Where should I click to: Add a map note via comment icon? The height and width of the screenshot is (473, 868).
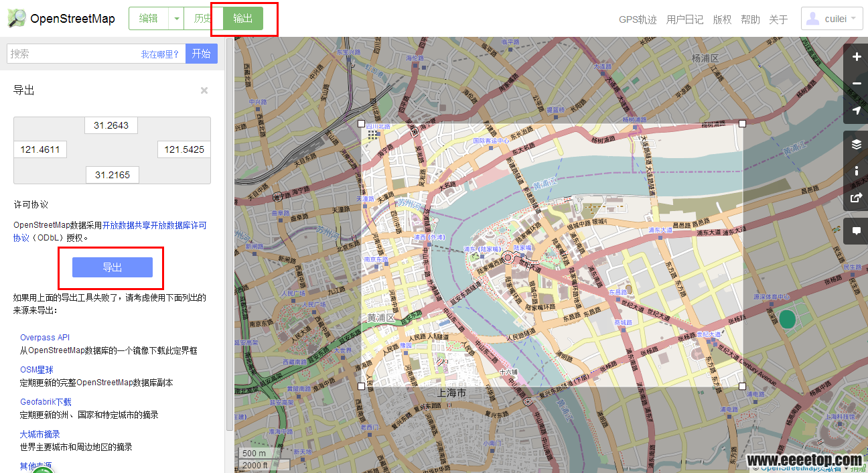coord(857,231)
